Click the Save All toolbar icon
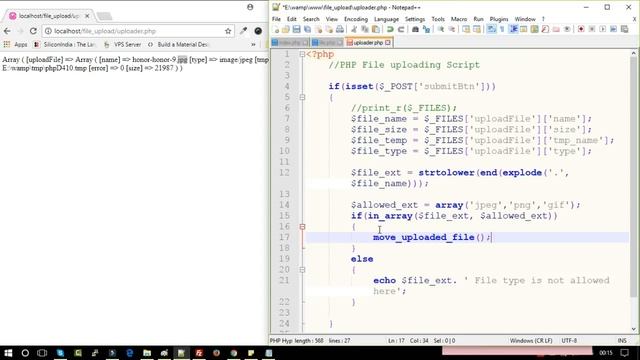The height and width of the screenshot is (360, 640). [x=307, y=29]
